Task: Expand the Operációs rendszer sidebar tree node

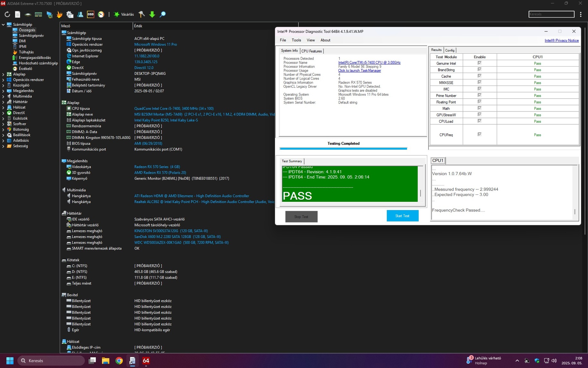Action: (3, 80)
